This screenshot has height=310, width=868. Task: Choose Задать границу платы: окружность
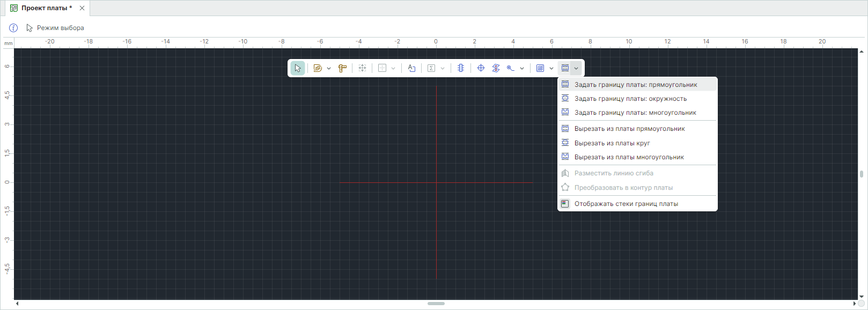coord(630,99)
